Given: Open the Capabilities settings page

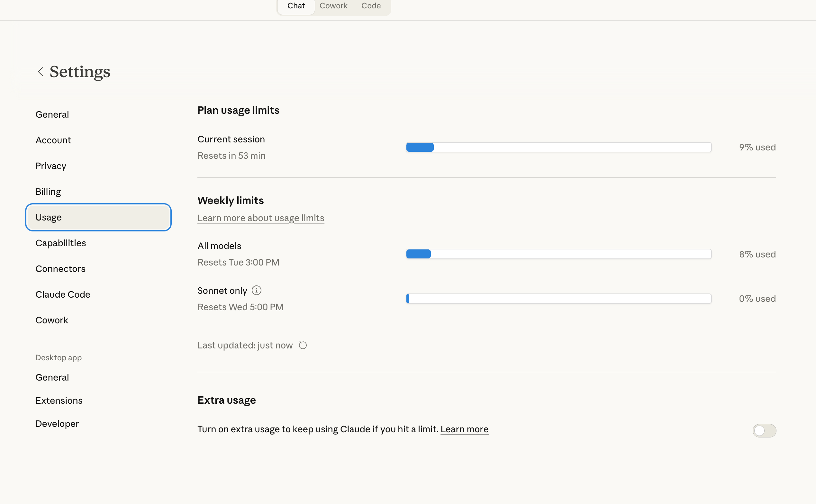Looking at the screenshot, I should 61,243.
